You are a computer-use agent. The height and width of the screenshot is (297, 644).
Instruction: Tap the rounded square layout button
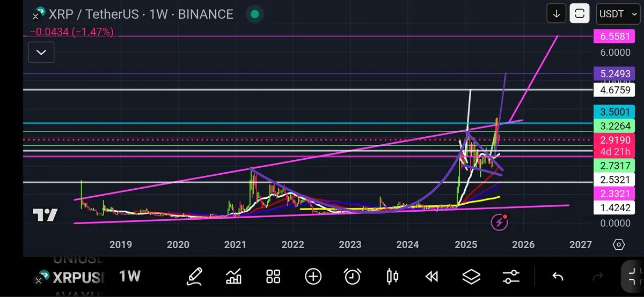click(579, 13)
